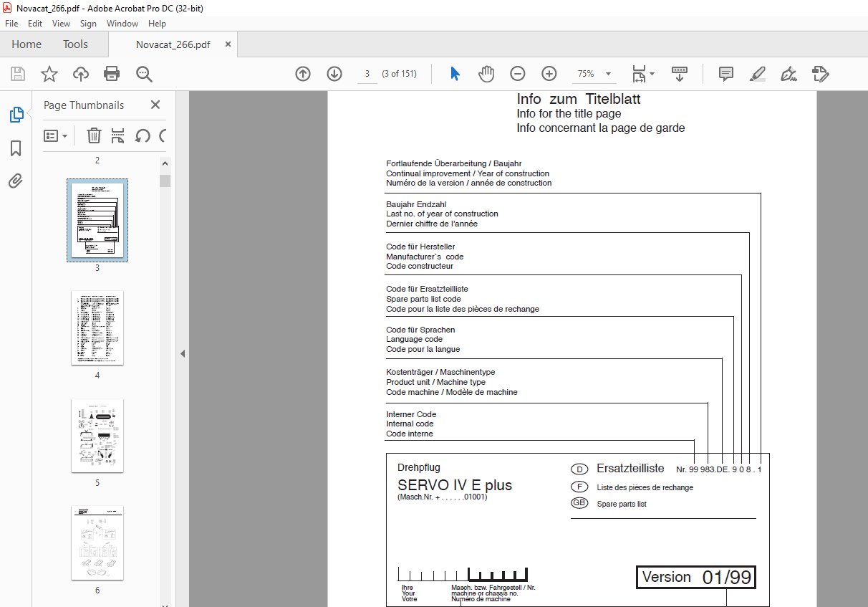868x607 pixels.
Task: Add a comment icon
Action: [x=726, y=74]
